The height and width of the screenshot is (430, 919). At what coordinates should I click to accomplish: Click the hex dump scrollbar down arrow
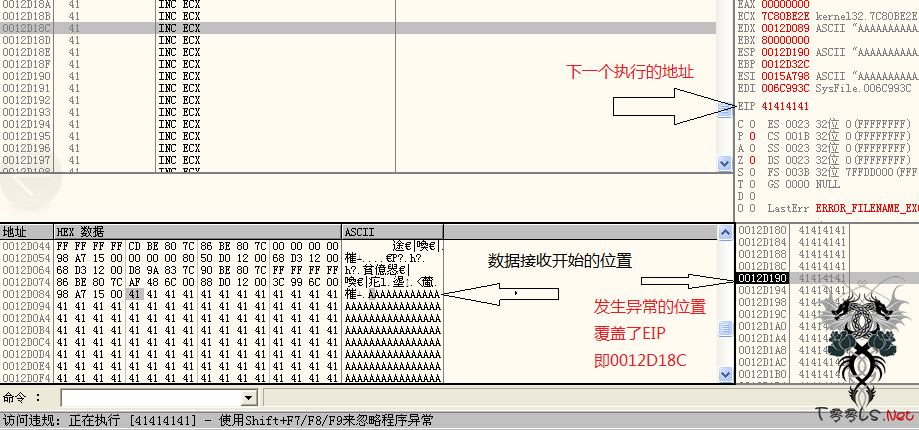(x=726, y=374)
